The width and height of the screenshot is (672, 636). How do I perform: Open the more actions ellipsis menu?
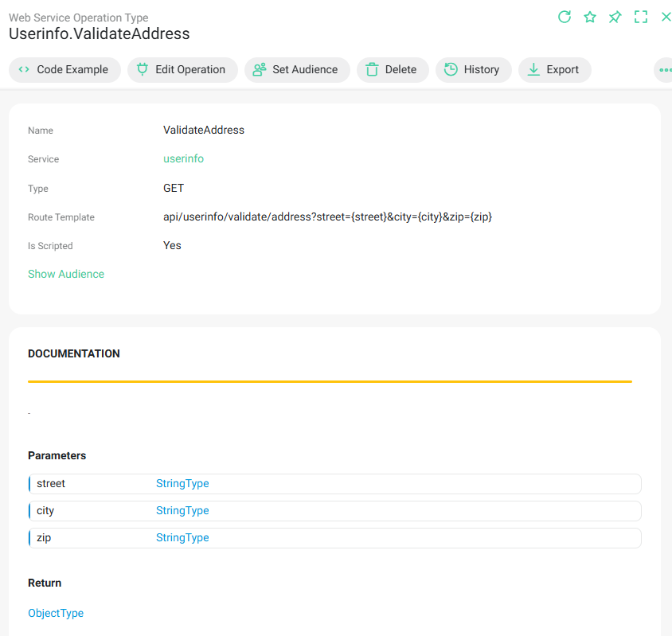pyautogui.click(x=665, y=70)
